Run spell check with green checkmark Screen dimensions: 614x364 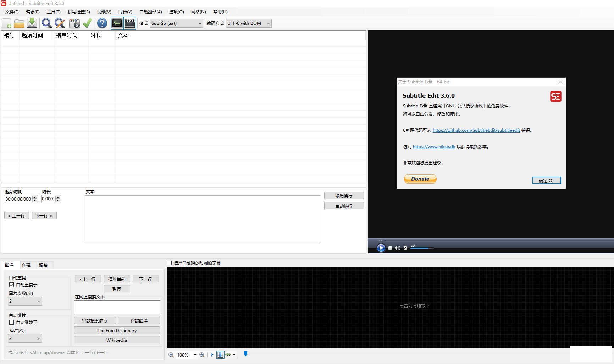click(x=87, y=23)
